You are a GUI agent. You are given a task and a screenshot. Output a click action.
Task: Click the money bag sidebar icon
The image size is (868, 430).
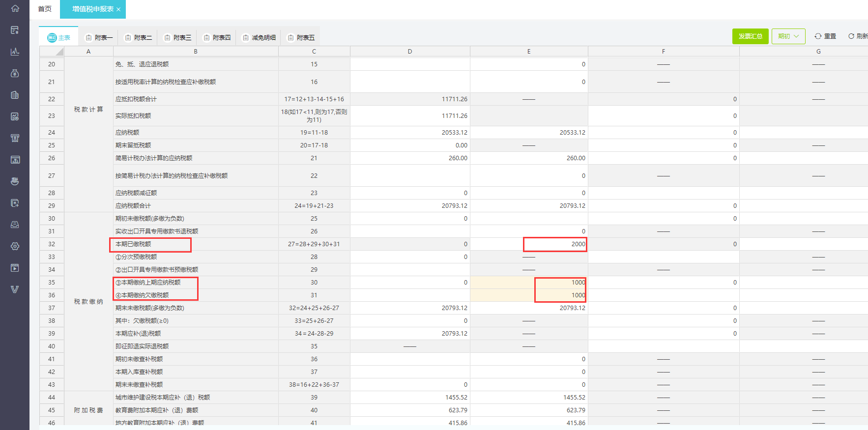(x=15, y=73)
